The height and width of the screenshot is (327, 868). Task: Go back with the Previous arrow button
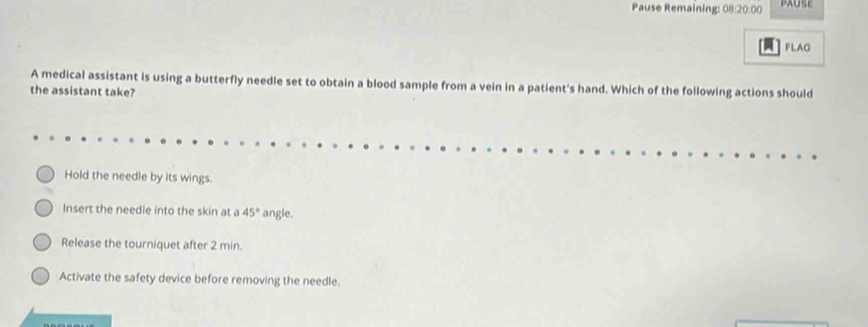point(71,320)
